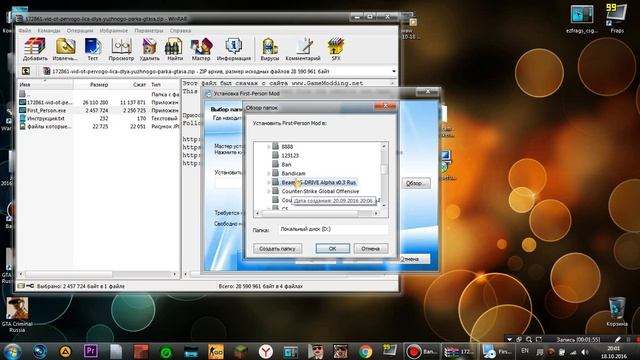Click the SFX toolbar icon in WinRAR

pos(336,49)
